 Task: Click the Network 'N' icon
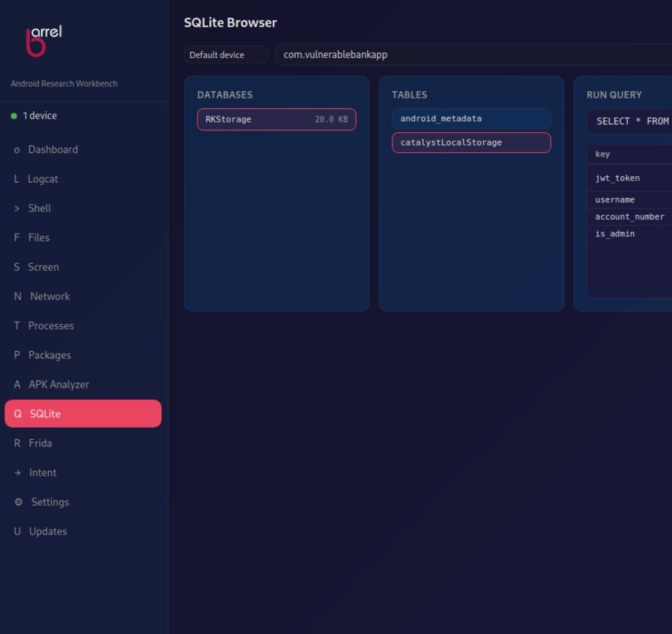pyautogui.click(x=18, y=296)
